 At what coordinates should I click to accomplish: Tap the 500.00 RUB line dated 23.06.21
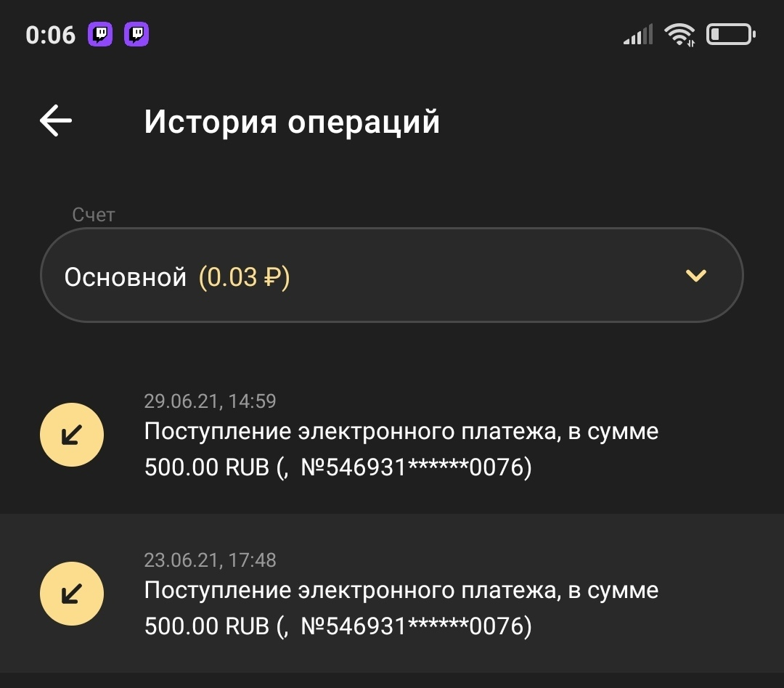(338, 626)
